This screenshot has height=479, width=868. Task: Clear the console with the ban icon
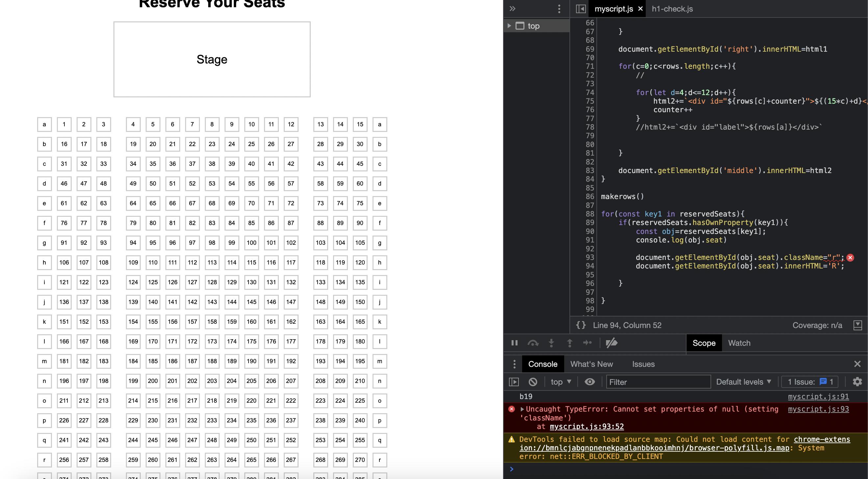click(533, 382)
